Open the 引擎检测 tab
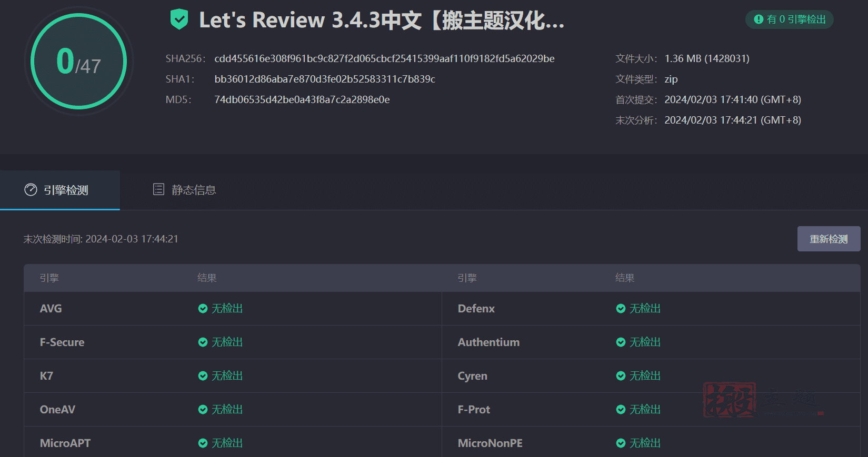Viewport: 868px width, 457px height. [60, 190]
